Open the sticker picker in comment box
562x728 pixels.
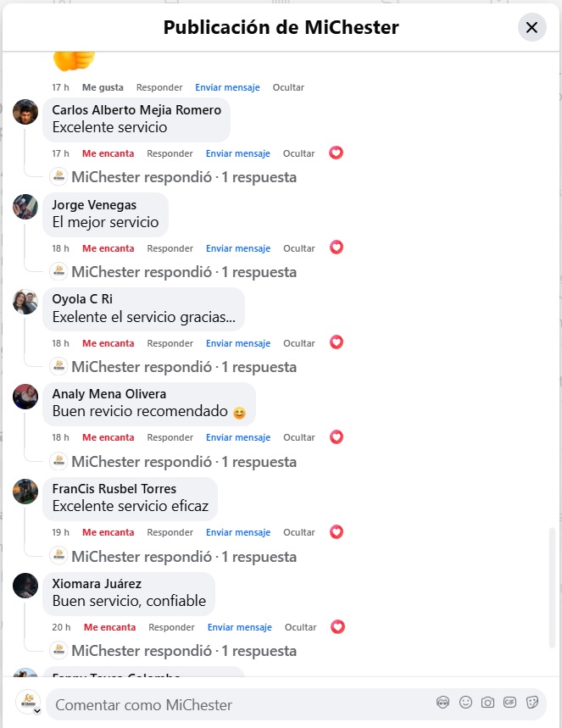pos(532,702)
